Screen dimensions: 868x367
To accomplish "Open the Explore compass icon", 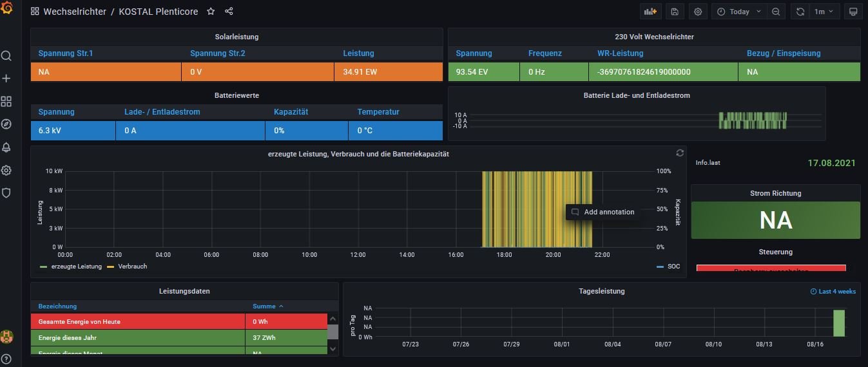I will [6, 124].
